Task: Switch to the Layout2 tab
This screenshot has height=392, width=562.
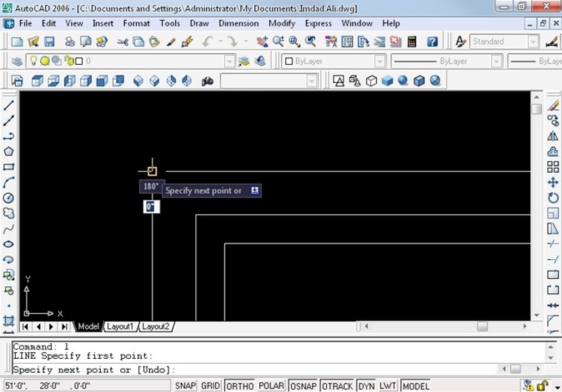Action: (x=156, y=327)
